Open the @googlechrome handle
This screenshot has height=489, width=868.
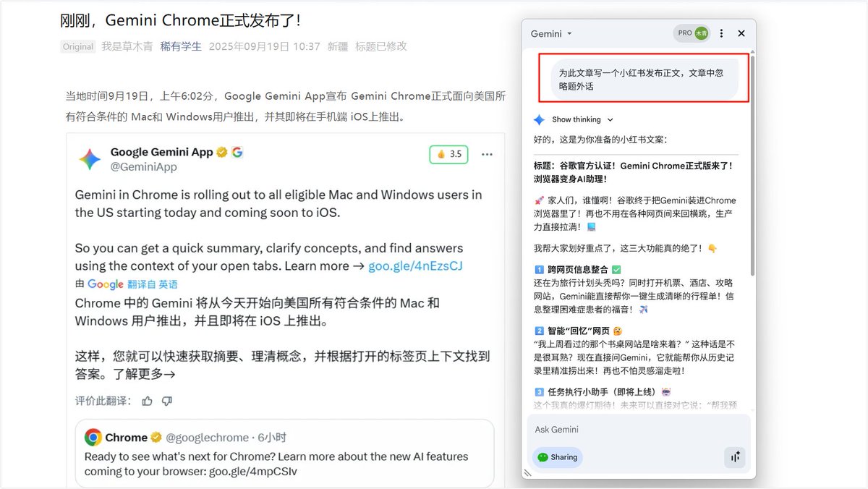208,438
